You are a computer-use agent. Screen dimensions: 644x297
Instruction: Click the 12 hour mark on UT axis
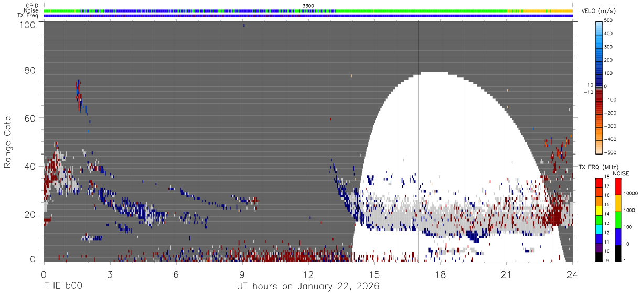point(308,274)
